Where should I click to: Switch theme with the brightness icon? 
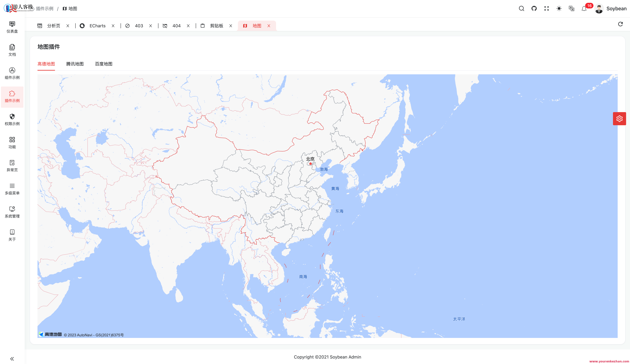(x=559, y=8)
